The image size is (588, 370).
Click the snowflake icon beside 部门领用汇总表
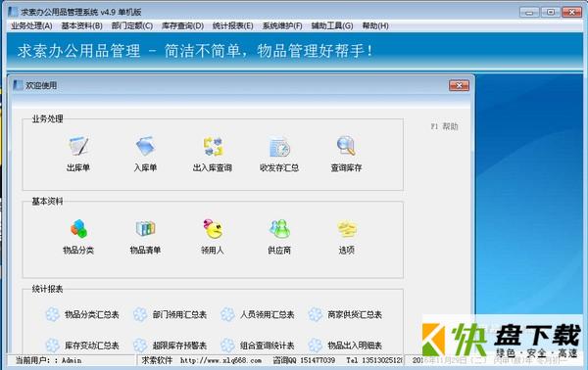(x=140, y=314)
